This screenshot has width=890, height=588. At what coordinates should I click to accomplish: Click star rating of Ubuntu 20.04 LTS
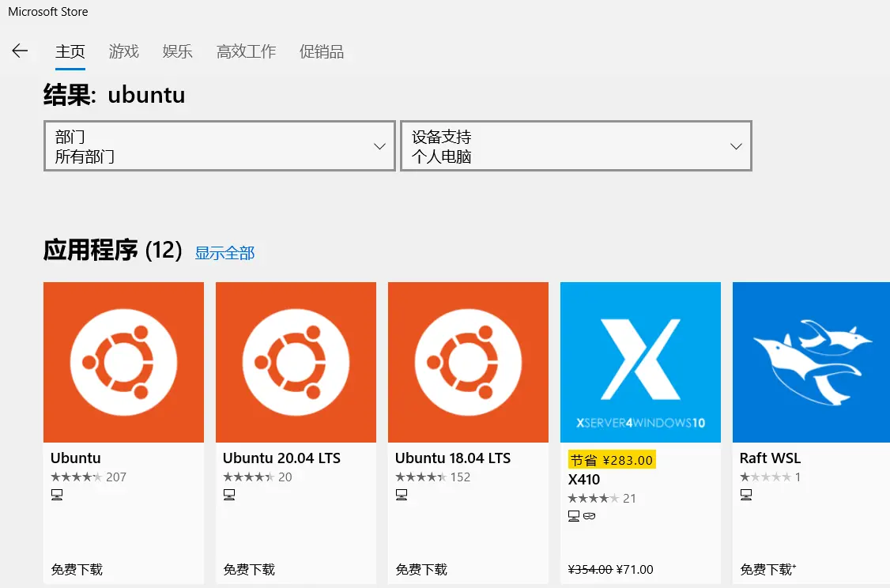[x=249, y=477]
